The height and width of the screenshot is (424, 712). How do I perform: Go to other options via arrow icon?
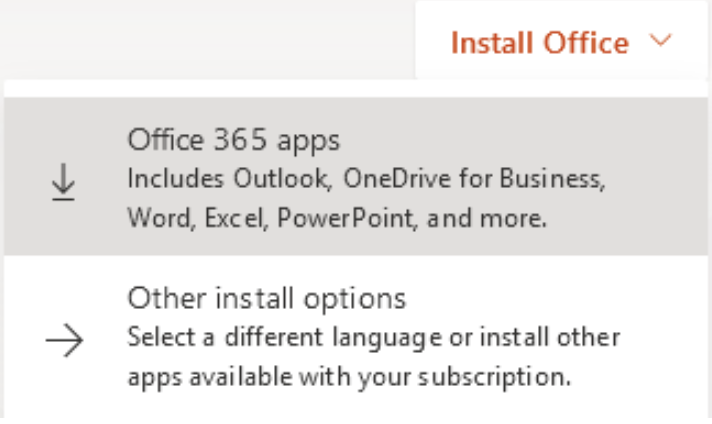[x=64, y=340]
